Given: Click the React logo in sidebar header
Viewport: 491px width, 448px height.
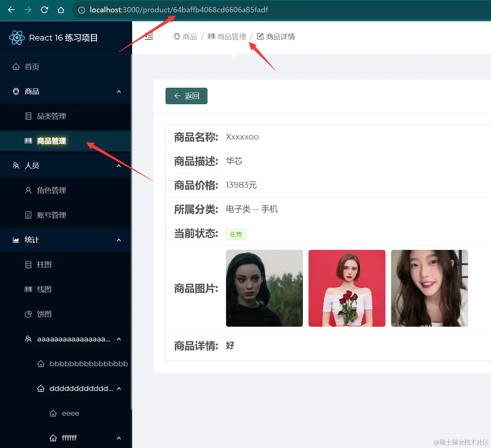Looking at the screenshot, I should point(17,37).
